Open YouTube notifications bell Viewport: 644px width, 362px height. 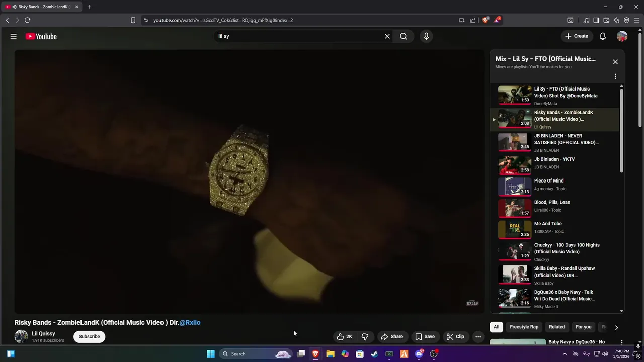(603, 36)
